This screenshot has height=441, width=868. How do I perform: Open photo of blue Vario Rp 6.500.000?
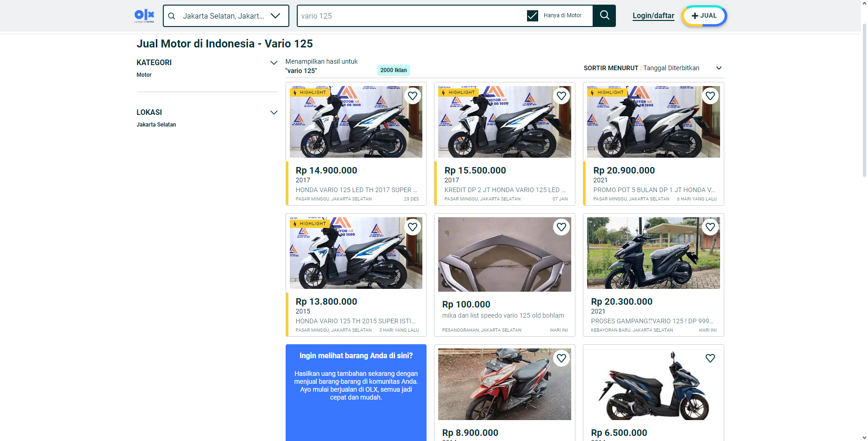654,384
